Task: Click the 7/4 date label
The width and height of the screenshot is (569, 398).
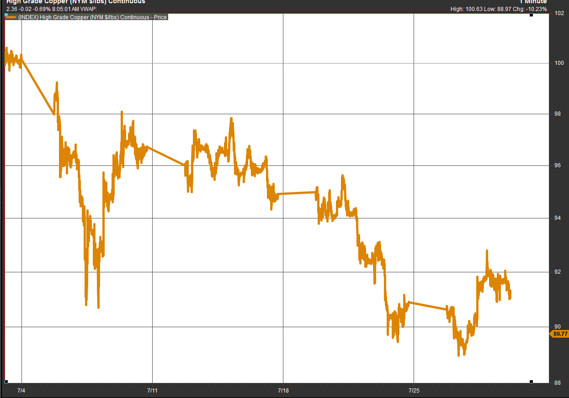Action: (21, 391)
